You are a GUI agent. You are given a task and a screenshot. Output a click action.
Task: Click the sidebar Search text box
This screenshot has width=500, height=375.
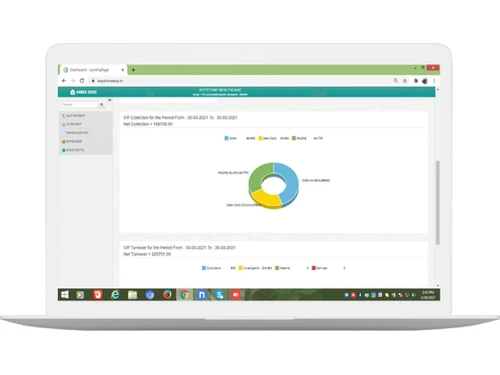pos(80,105)
